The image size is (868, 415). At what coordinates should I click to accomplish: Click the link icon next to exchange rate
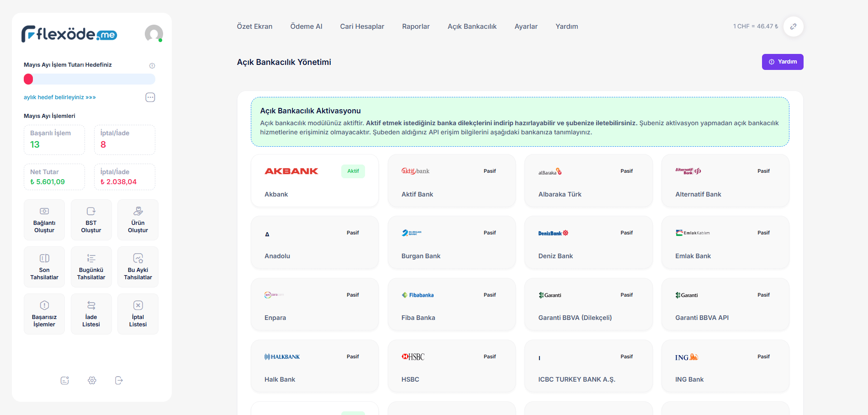pyautogui.click(x=794, y=27)
